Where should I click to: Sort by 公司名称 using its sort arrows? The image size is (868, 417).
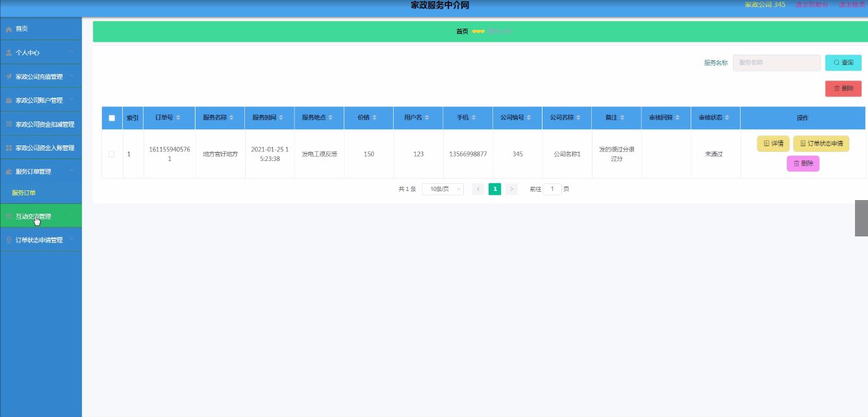(578, 118)
